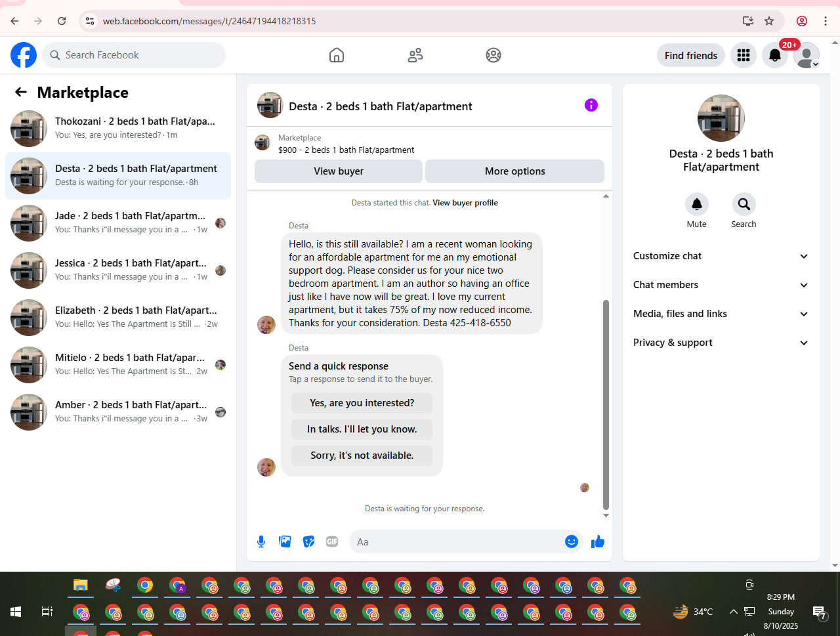Image resolution: width=840 pixels, height=636 pixels.
Task: Search in conversation magnifier icon
Action: tap(744, 204)
